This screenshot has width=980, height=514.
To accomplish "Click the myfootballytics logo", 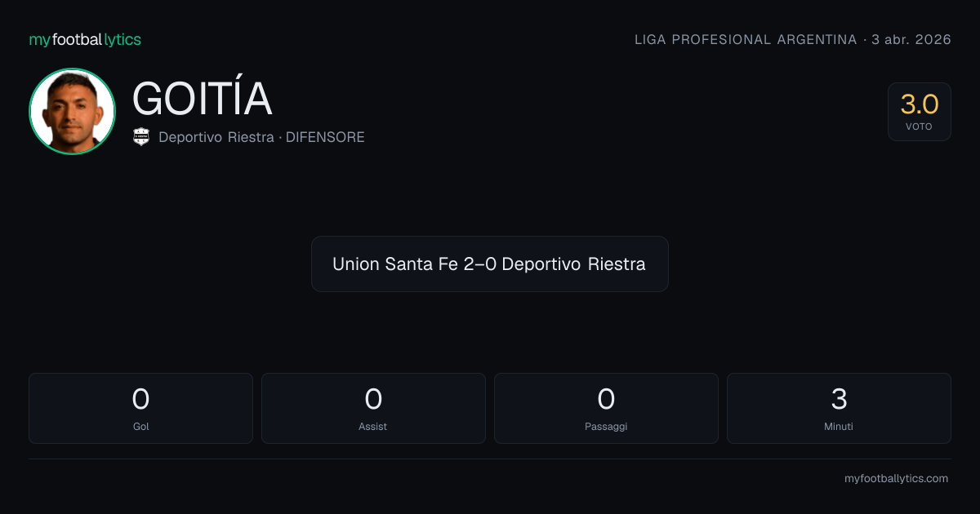I will [85, 39].
